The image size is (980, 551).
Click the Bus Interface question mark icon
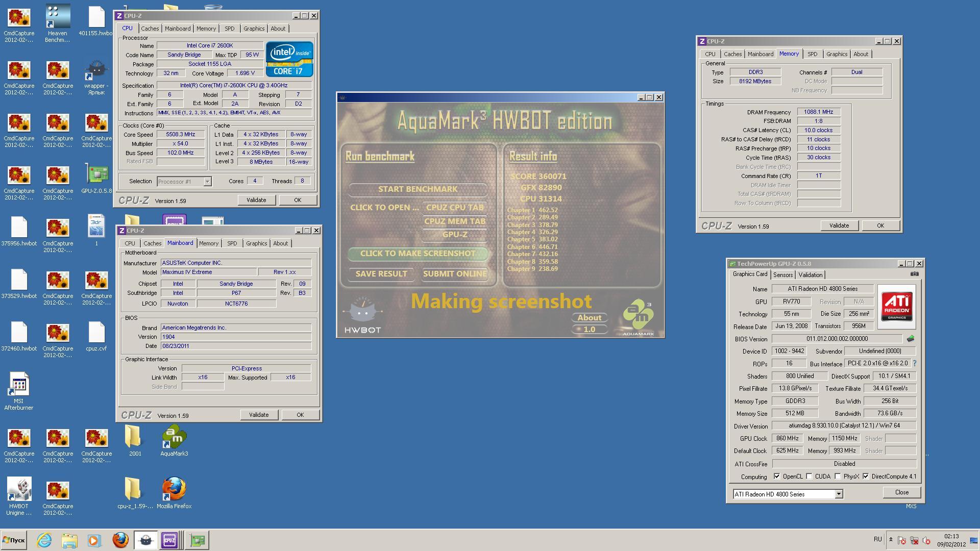point(914,363)
